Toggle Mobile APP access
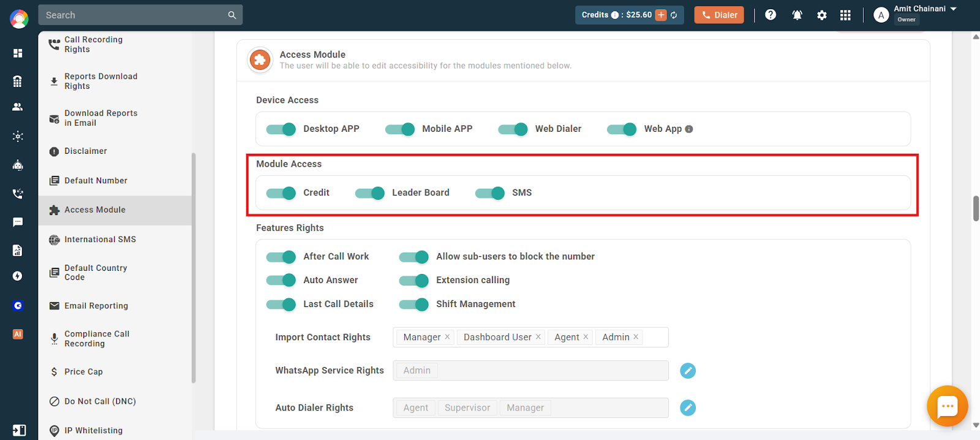Image resolution: width=980 pixels, height=440 pixels. tap(400, 129)
